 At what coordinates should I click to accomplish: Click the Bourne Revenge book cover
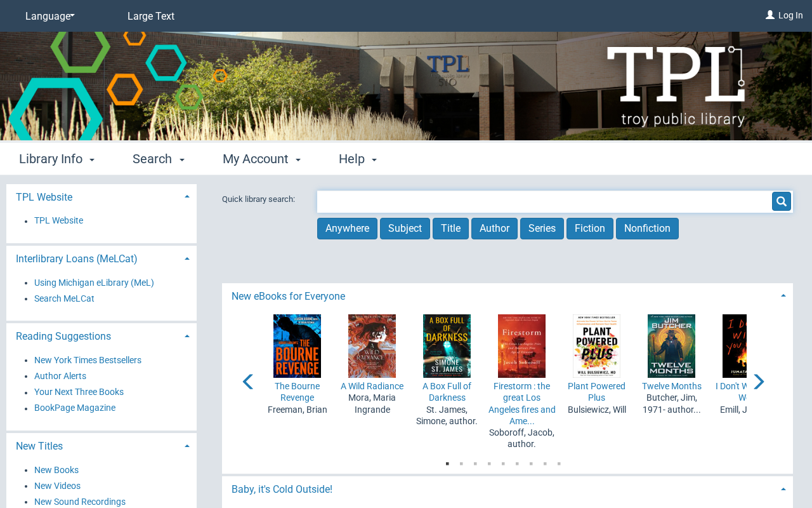click(x=297, y=346)
